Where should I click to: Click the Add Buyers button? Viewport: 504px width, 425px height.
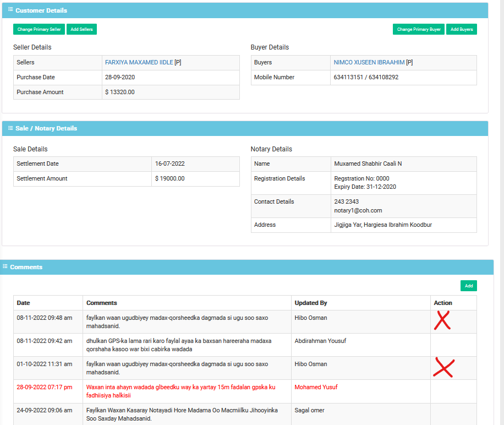[x=462, y=29]
